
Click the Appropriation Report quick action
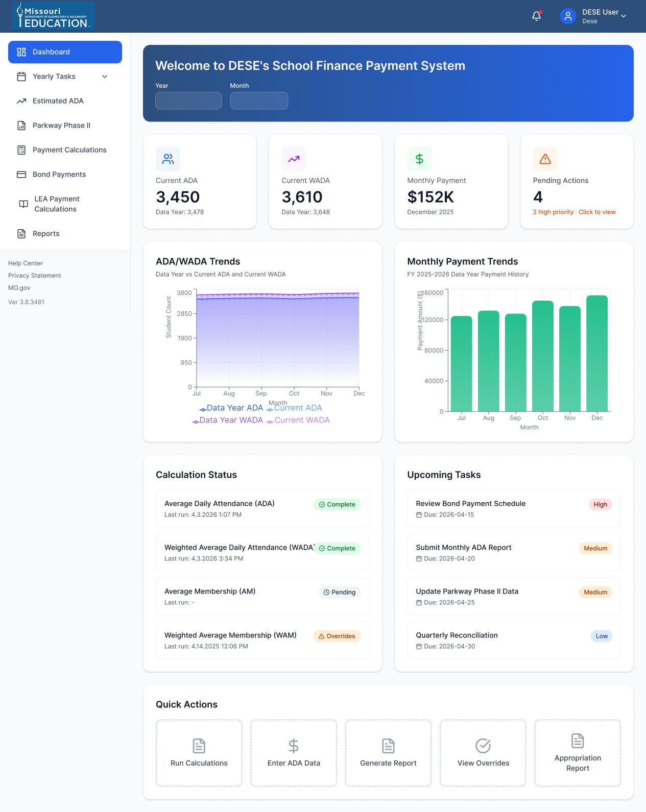coord(578,753)
